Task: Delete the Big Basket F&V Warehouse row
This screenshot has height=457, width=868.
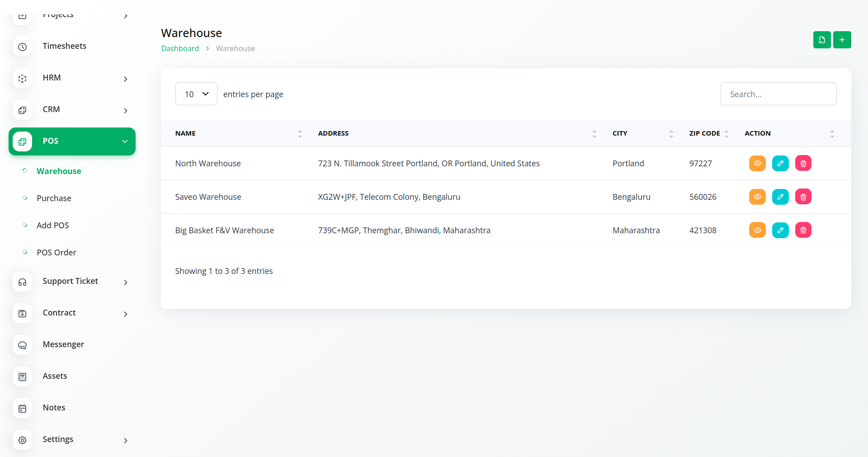Action: coord(803,230)
